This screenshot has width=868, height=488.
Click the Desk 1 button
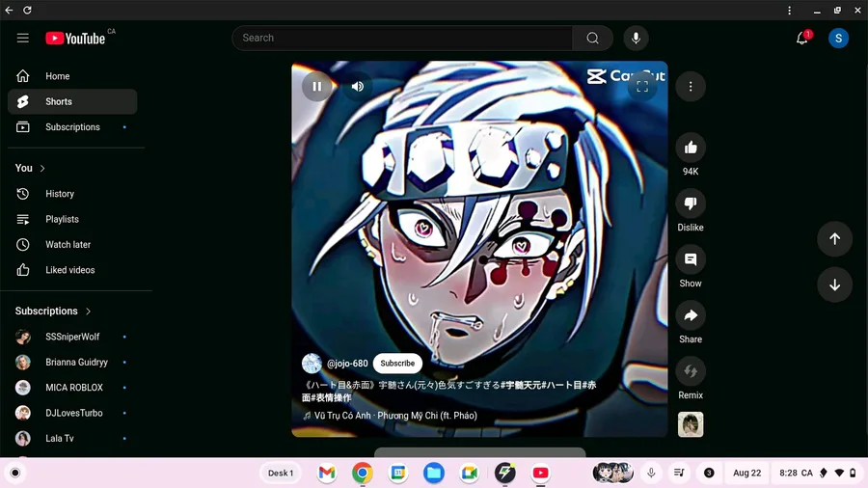pyautogui.click(x=281, y=474)
